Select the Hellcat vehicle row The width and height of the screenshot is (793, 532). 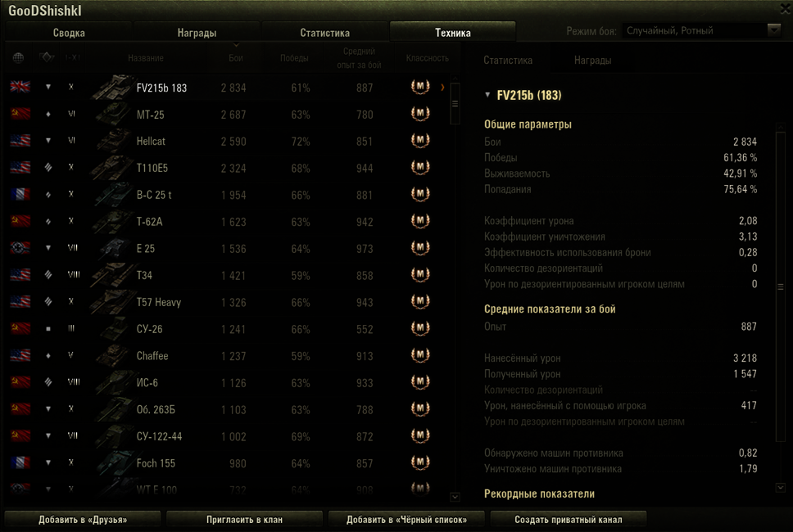(x=227, y=141)
